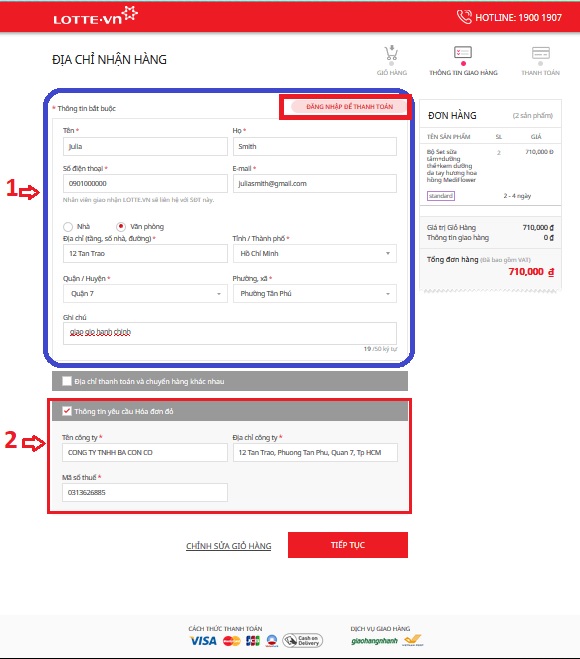Image resolution: width=580 pixels, height=659 pixels.
Task: Click the Tên field containing Julia
Action: coord(145,146)
